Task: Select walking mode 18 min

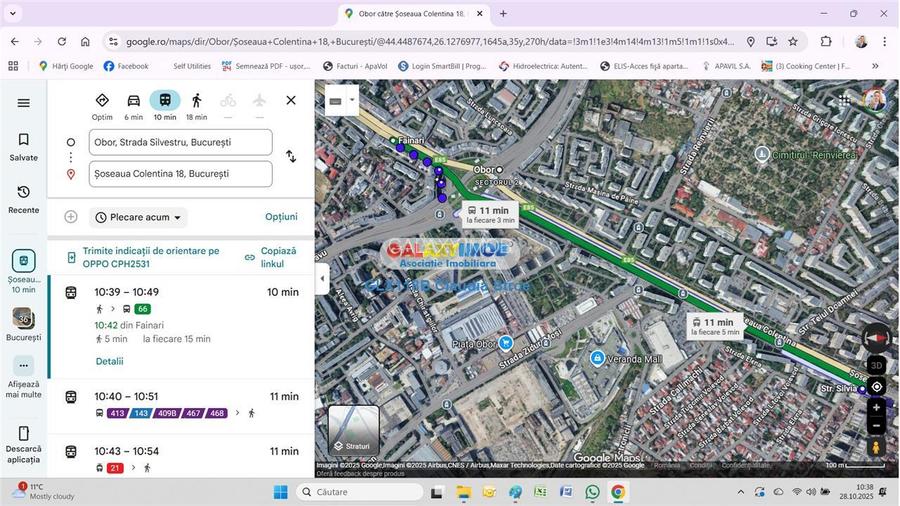Action: (196, 107)
